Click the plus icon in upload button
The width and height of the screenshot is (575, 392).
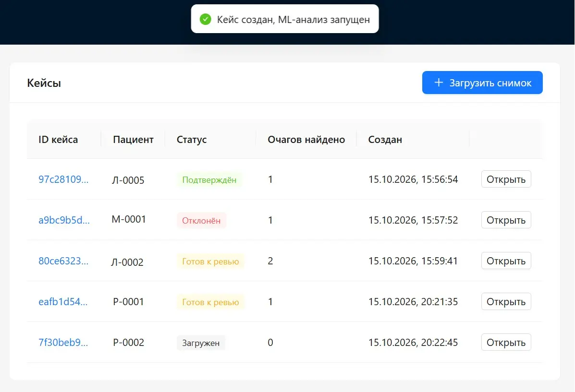coord(439,83)
